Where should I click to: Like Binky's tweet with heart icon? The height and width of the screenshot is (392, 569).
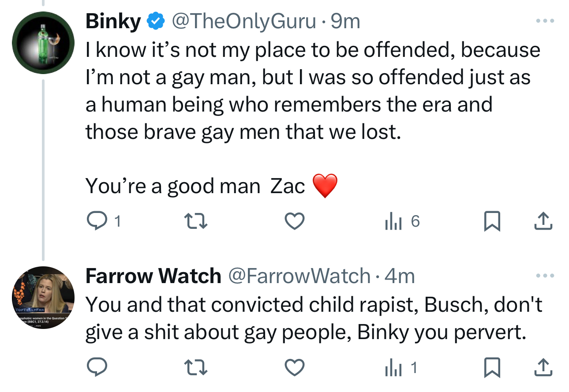click(294, 221)
